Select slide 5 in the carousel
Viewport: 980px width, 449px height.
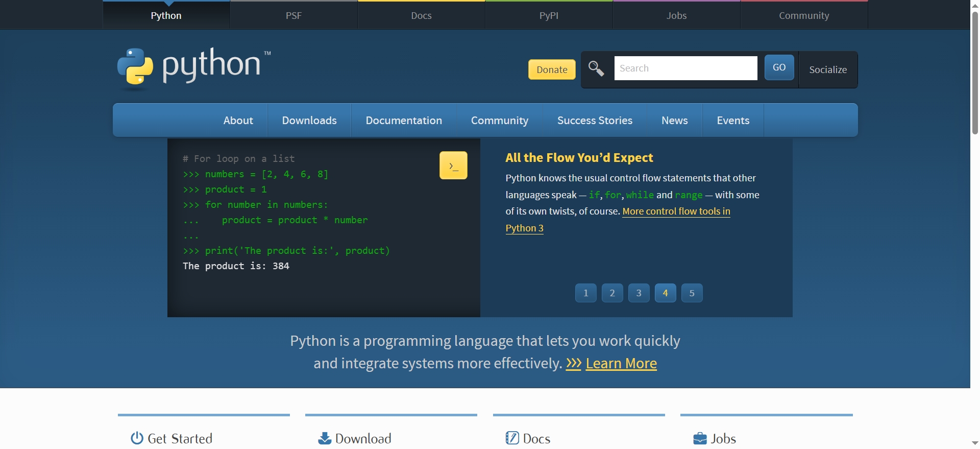click(692, 293)
